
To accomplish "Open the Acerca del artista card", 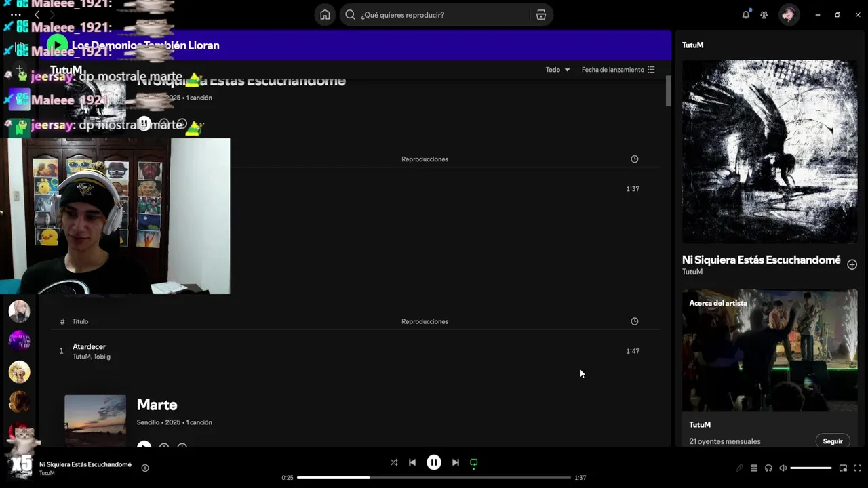I will pos(770,368).
